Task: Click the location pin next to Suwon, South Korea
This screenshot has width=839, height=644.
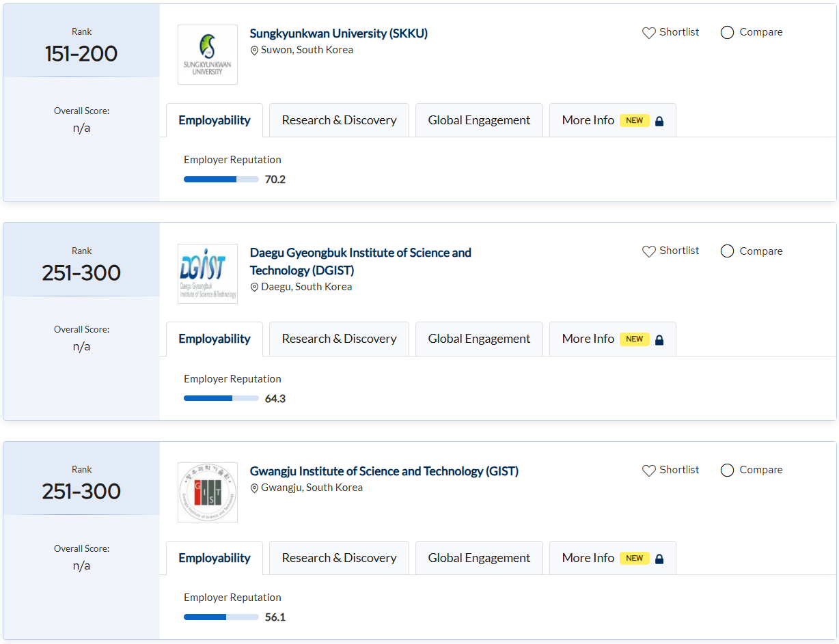Action: pos(254,51)
